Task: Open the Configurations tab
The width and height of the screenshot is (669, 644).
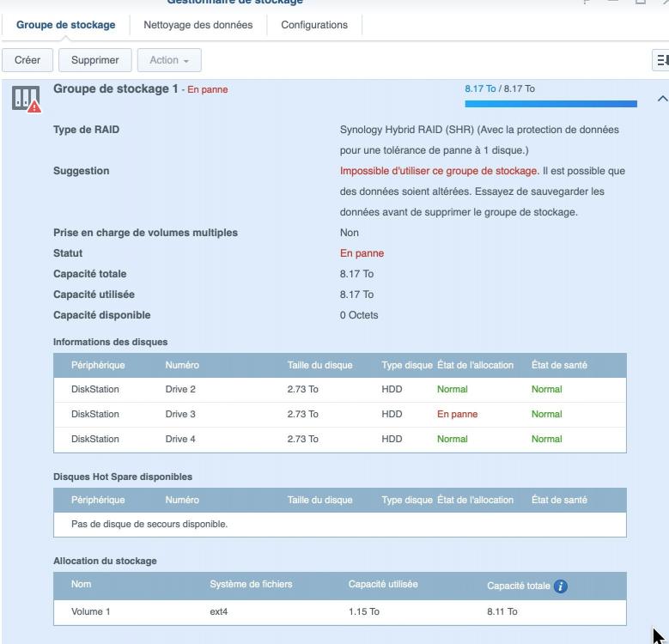Action: (x=314, y=25)
